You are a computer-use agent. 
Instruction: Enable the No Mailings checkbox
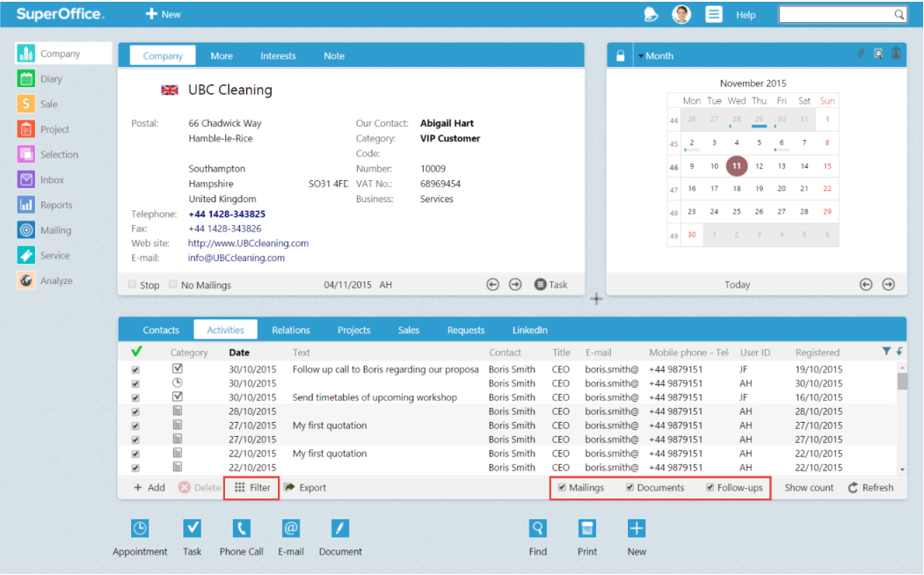172,285
